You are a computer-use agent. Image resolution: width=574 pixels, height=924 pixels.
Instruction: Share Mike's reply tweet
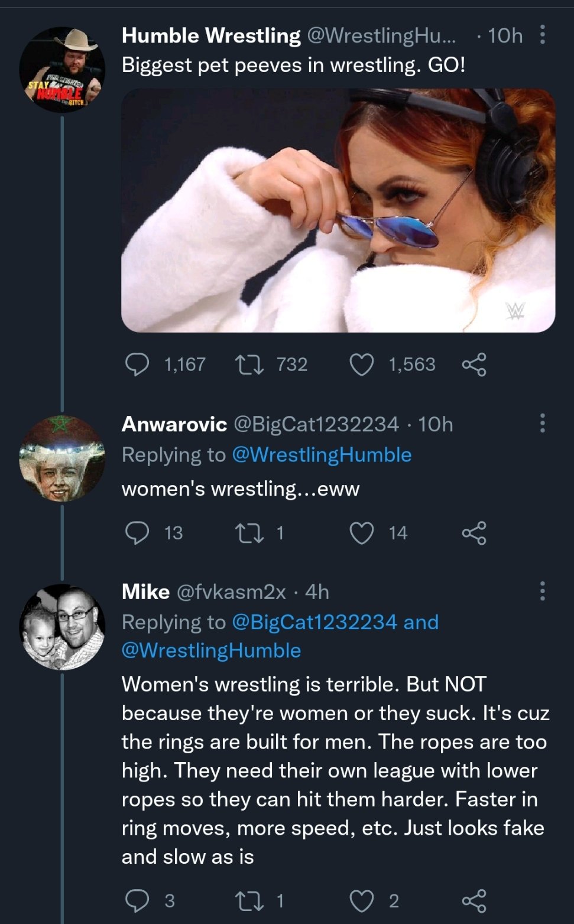pos(474,900)
